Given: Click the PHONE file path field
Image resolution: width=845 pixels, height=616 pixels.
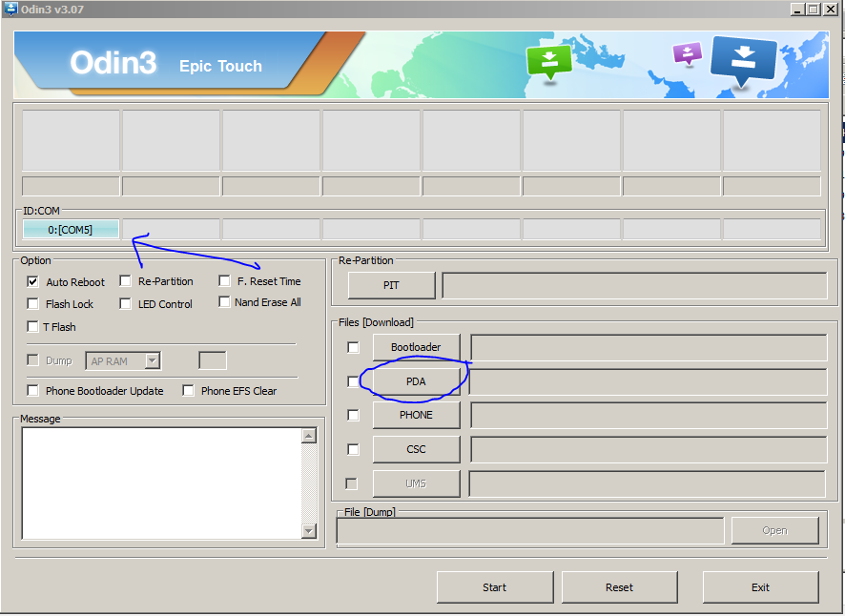Looking at the screenshot, I should 649,415.
